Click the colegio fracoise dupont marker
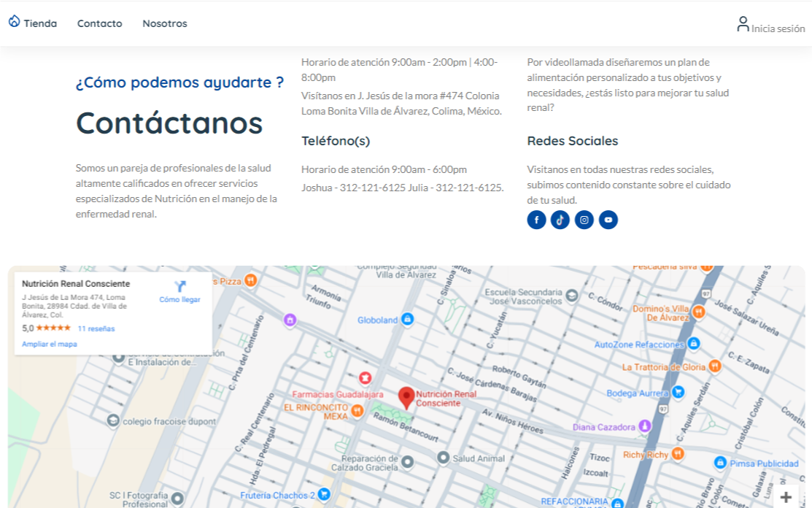Image resolution: width=812 pixels, height=508 pixels. pyautogui.click(x=113, y=420)
